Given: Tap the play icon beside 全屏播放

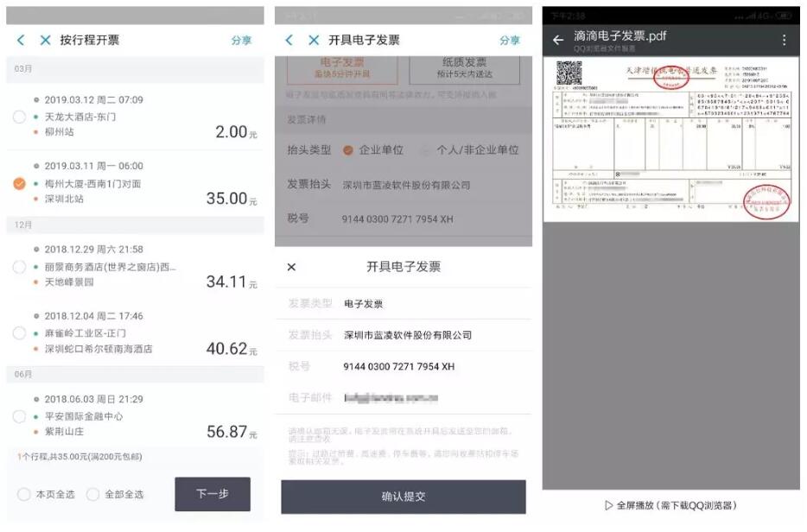Looking at the screenshot, I should [x=609, y=506].
